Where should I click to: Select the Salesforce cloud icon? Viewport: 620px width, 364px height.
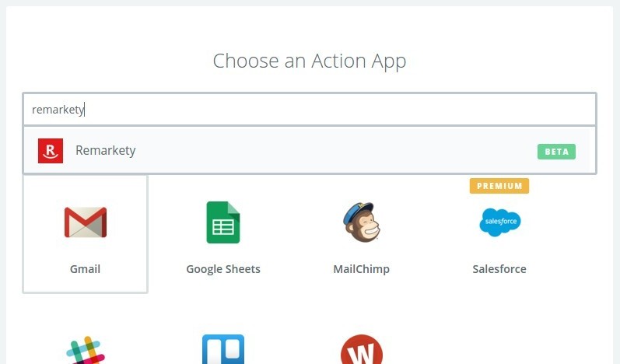(499, 222)
